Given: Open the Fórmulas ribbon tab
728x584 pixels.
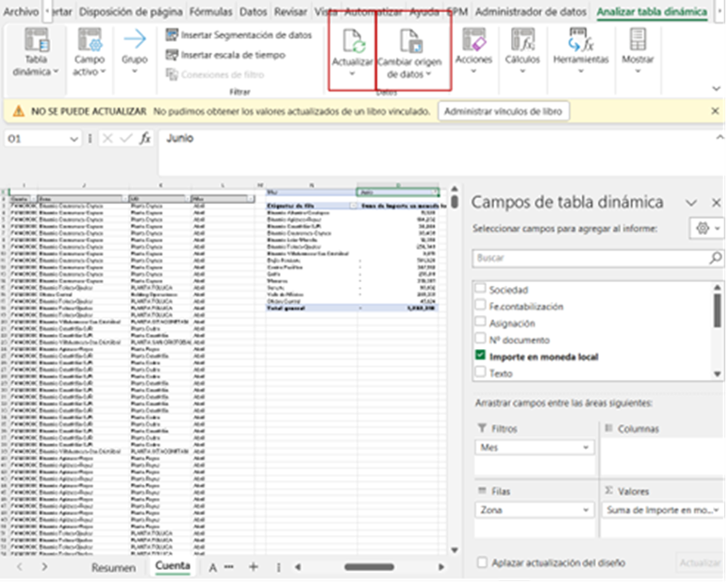Looking at the screenshot, I should coord(210,11).
